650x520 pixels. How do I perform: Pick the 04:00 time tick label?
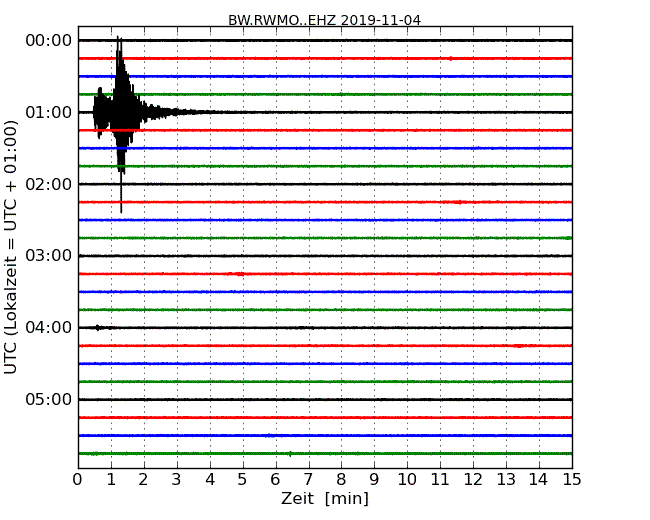click(49, 328)
